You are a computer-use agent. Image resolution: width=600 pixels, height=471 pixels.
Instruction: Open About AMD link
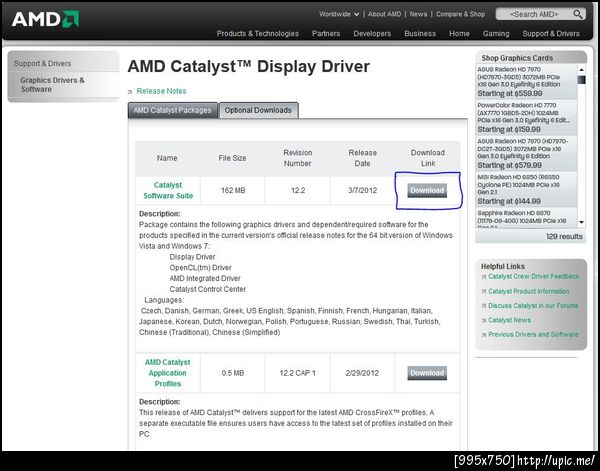384,14
